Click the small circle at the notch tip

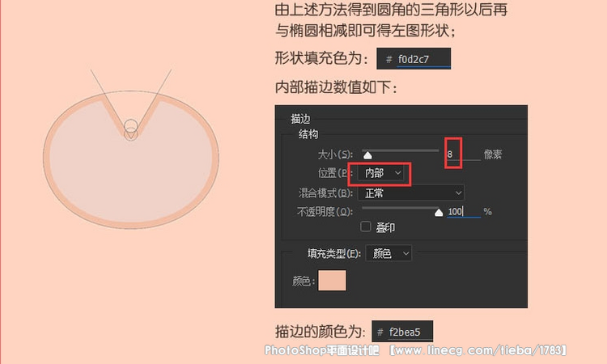(131, 134)
